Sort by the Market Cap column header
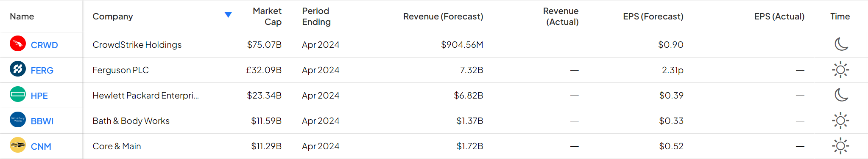Image resolution: width=868 pixels, height=159 pixels. 267,16
